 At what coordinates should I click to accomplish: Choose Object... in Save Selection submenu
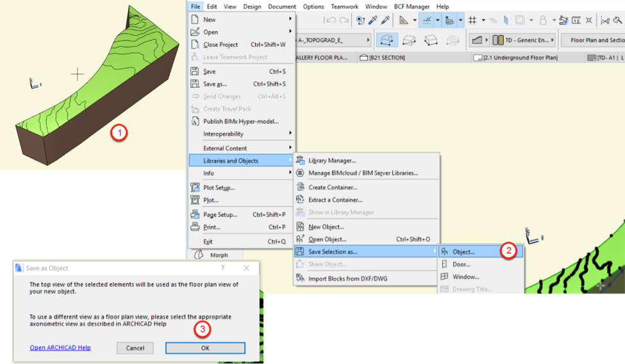coord(481,252)
